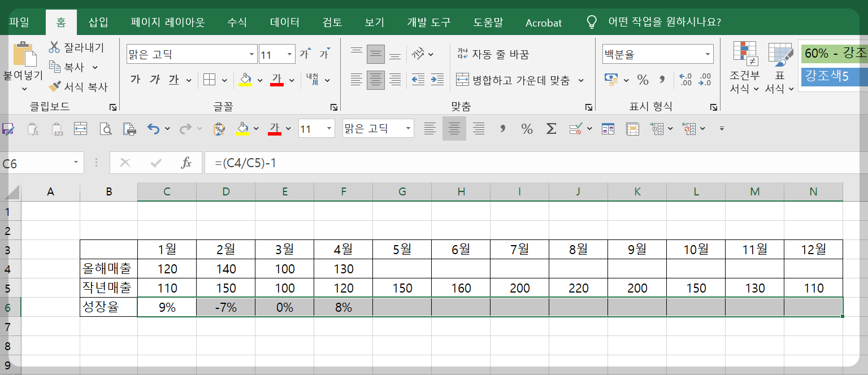Screen dimensions: 868x375
Task: Click the lightbulb tell-me icon
Action: pyautogui.click(x=592, y=22)
